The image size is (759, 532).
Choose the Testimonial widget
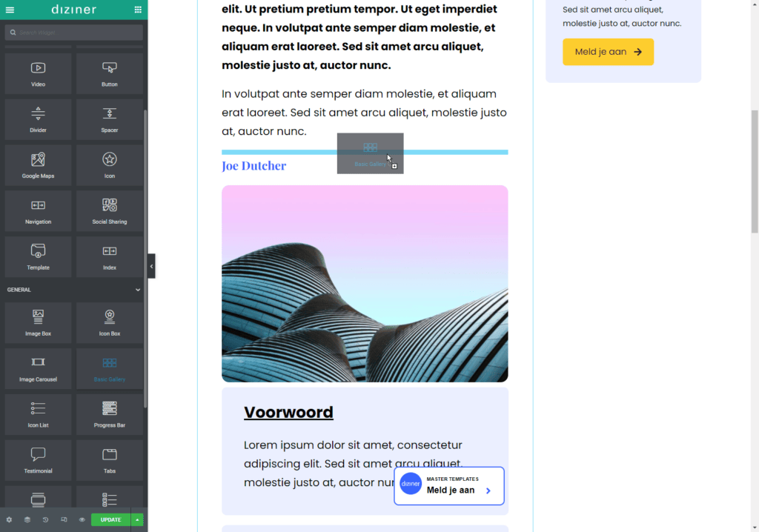[39, 460]
